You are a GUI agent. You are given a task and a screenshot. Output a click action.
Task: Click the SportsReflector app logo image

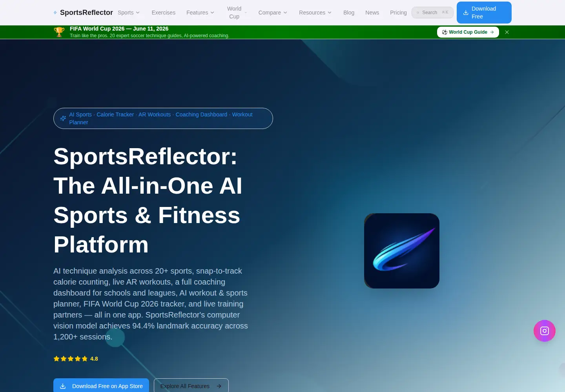click(x=402, y=251)
